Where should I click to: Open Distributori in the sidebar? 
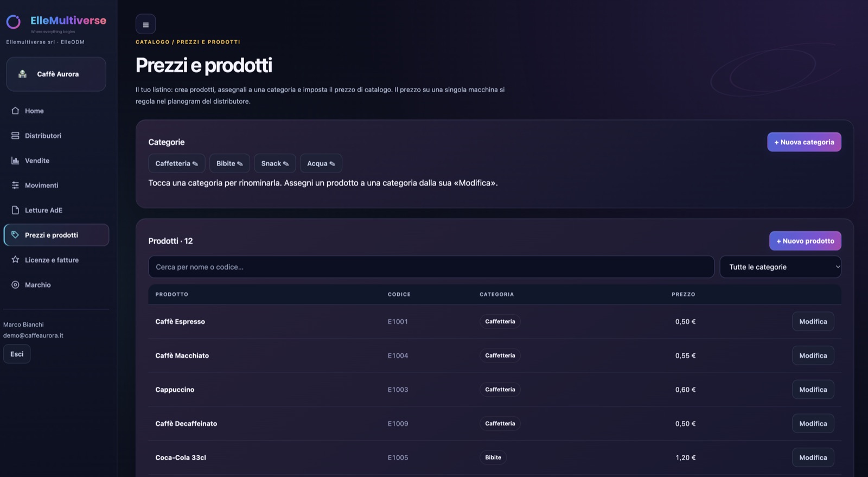56,136
